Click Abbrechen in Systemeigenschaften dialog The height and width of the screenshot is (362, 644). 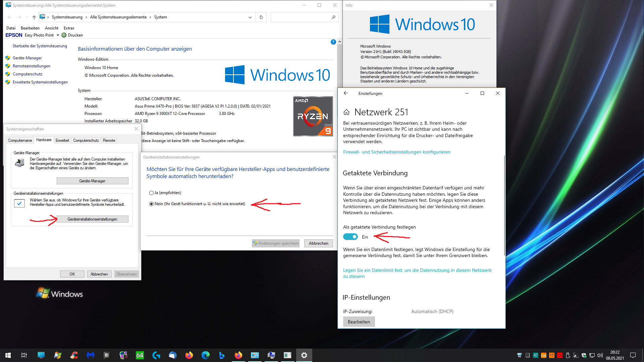[99, 274]
